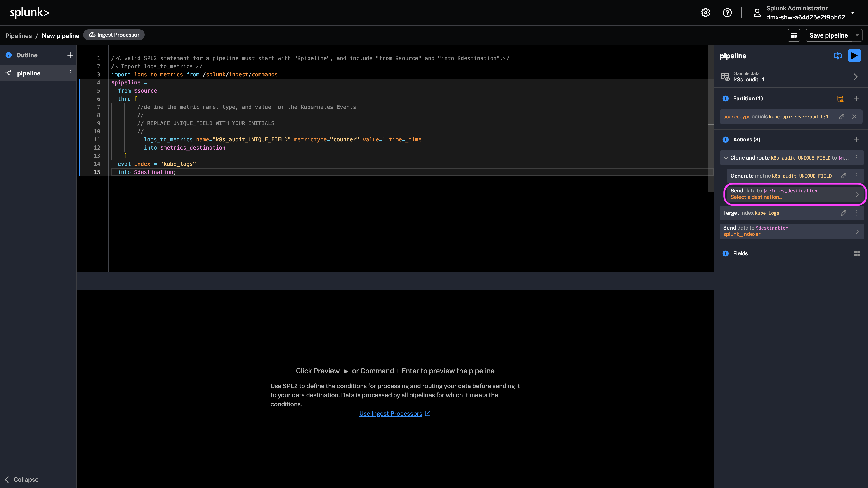Image resolution: width=868 pixels, height=488 pixels.
Task: Edit Target index kube_logs
Action: (x=843, y=213)
